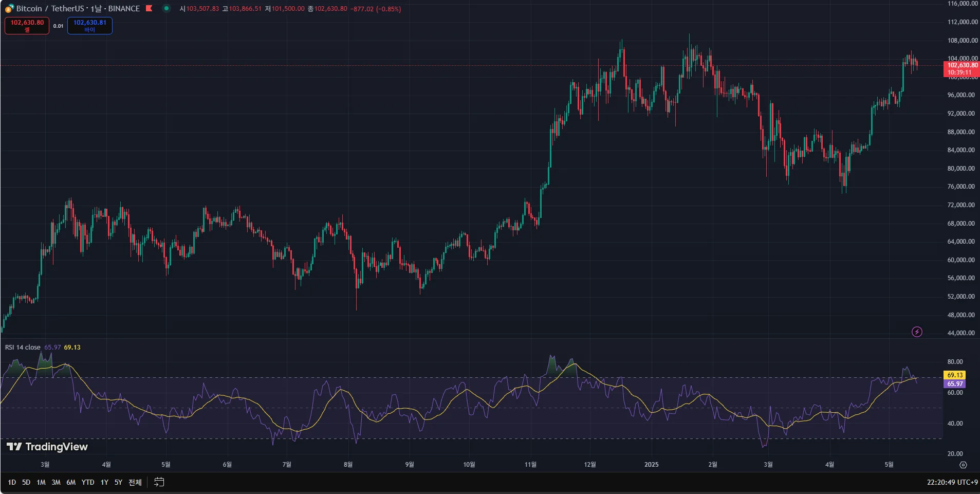Click the 48,000.00 price scale label
The height and width of the screenshot is (494, 980).
point(961,315)
